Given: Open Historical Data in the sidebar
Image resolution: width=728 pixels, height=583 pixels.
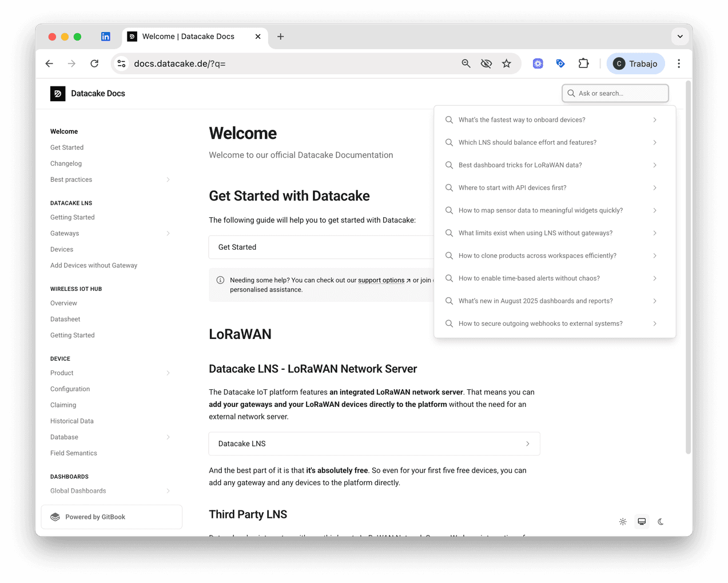Looking at the screenshot, I should click(72, 421).
